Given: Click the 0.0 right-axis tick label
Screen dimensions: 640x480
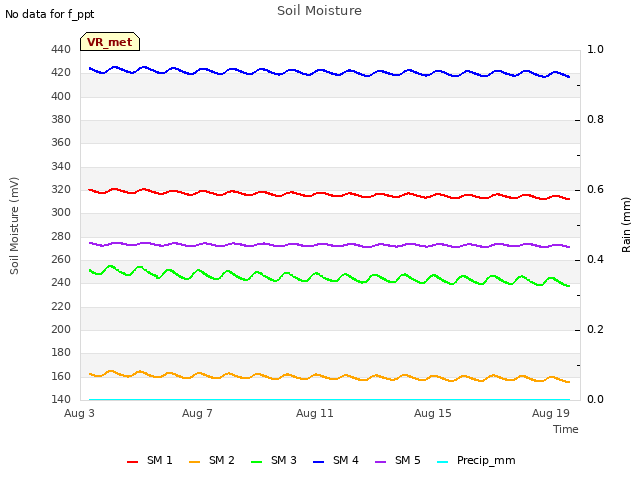Looking at the screenshot, I should (x=595, y=400).
